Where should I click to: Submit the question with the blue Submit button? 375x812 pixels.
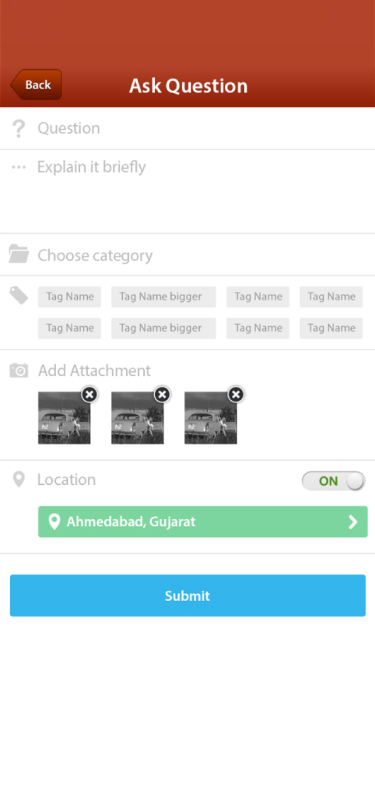[188, 596]
